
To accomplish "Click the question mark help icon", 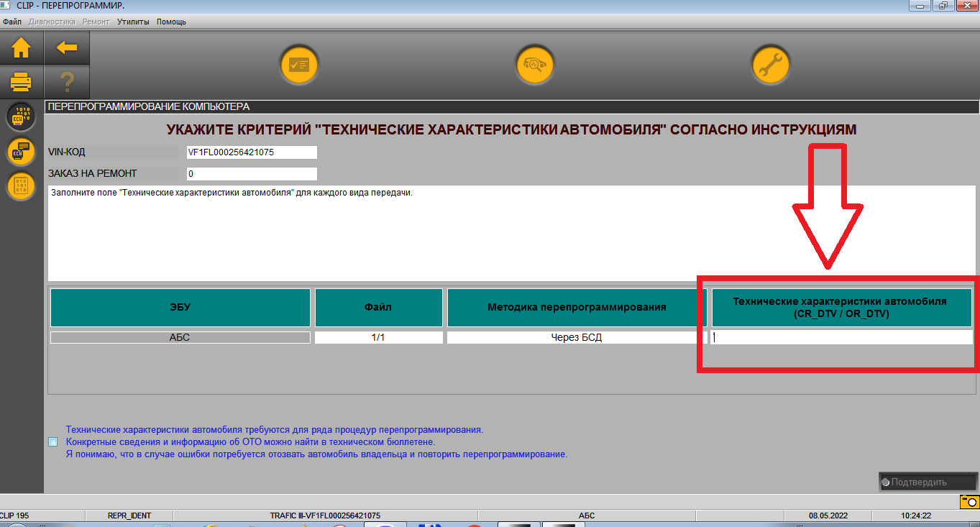I will (x=66, y=82).
